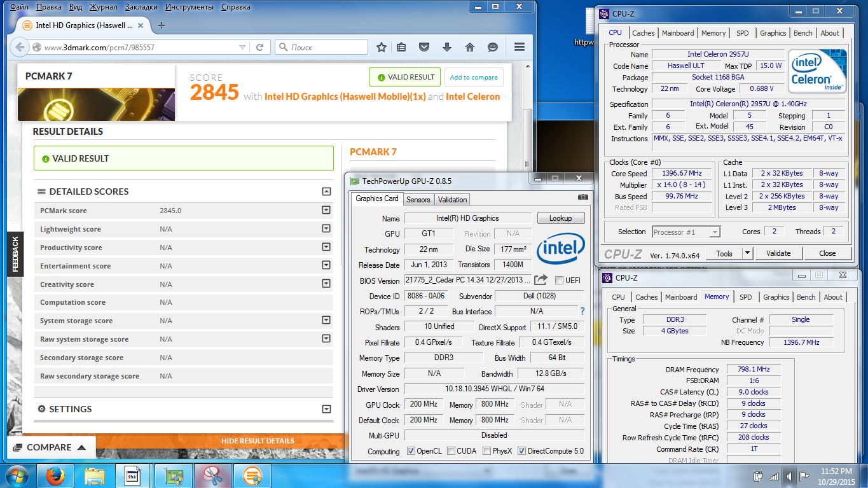Open the Feedback side tab
Screen dimensions: 868x488
15,254
